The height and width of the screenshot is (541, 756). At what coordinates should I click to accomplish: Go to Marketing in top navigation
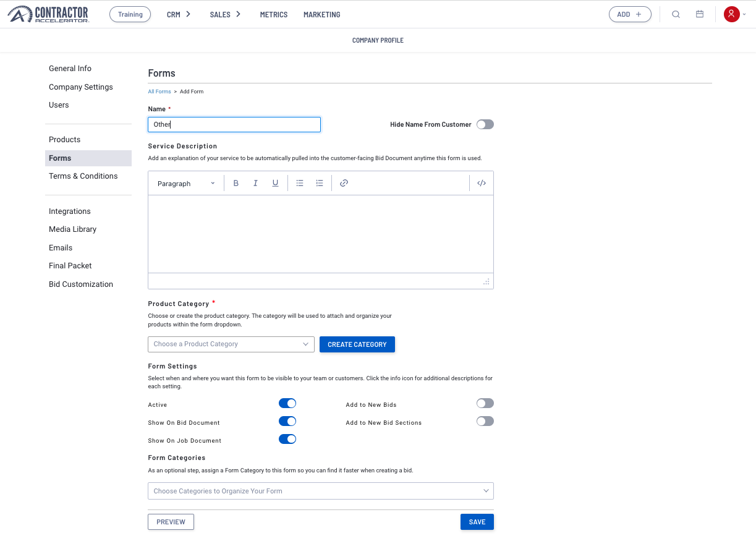(x=322, y=14)
